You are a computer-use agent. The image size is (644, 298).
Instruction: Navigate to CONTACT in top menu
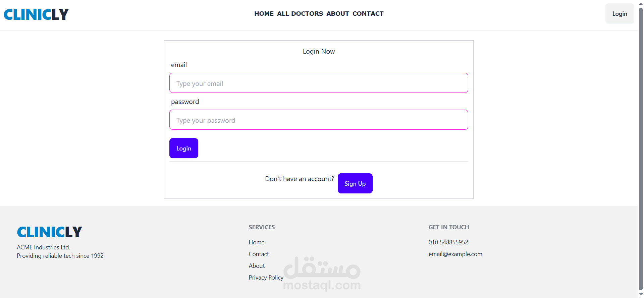click(x=368, y=14)
